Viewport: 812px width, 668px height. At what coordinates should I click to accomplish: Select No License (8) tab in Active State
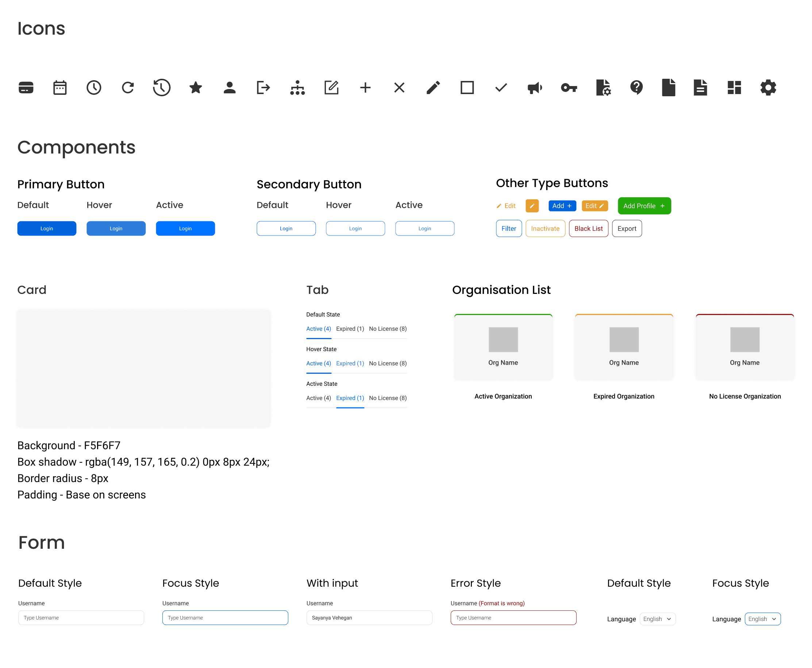tap(387, 398)
